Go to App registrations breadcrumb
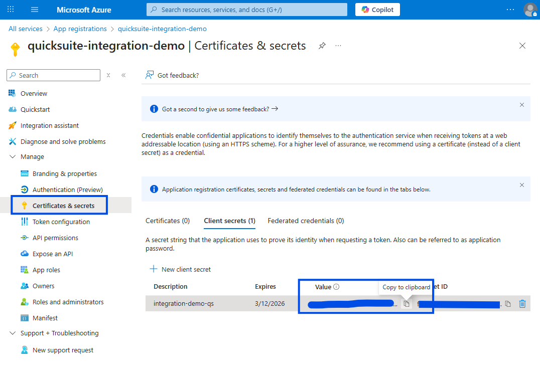The height and width of the screenshot is (392, 540). click(x=80, y=29)
